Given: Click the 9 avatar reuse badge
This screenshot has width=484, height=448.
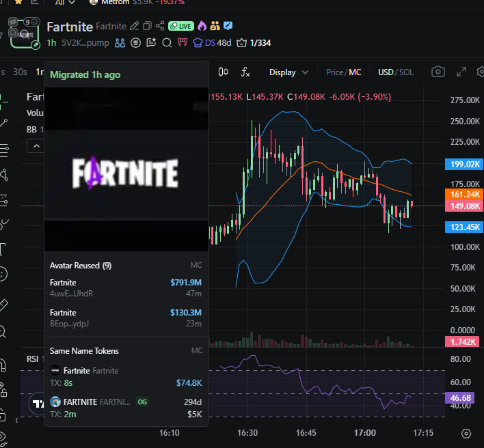Looking at the screenshot, I should 32,22.
